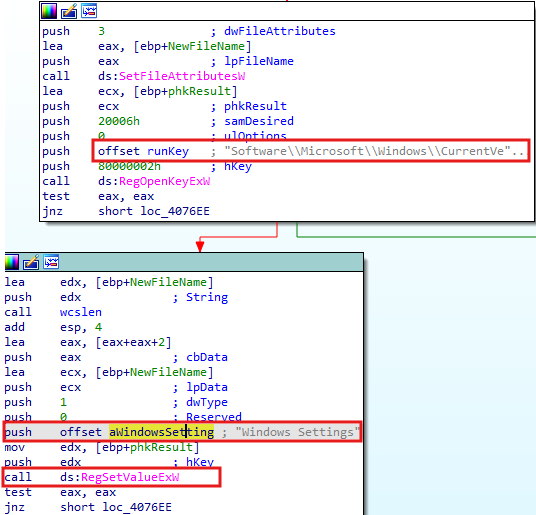The height and width of the screenshot is (515, 536).
Task: Click loc_4076EE in upper block jnz
Action: pyautogui.click(x=175, y=211)
